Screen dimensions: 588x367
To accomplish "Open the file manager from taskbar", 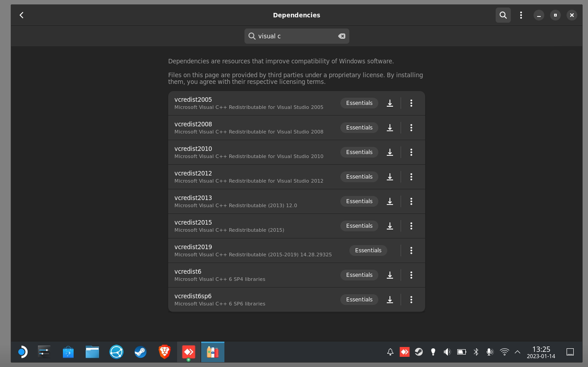I will (x=92, y=352).
